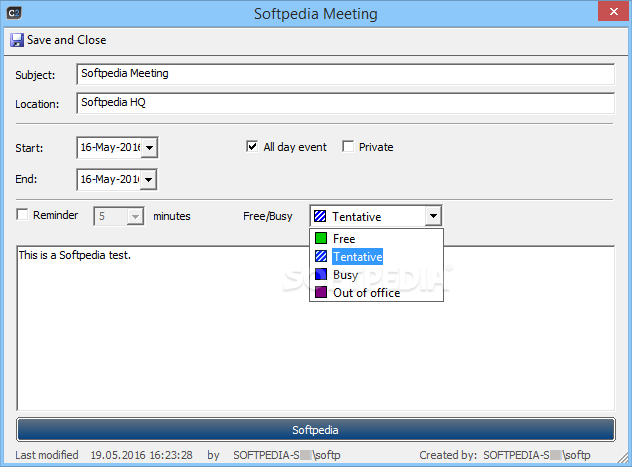Screen dimensions: 632x467
Task: Click the End date value
Action: pos(110,179)
